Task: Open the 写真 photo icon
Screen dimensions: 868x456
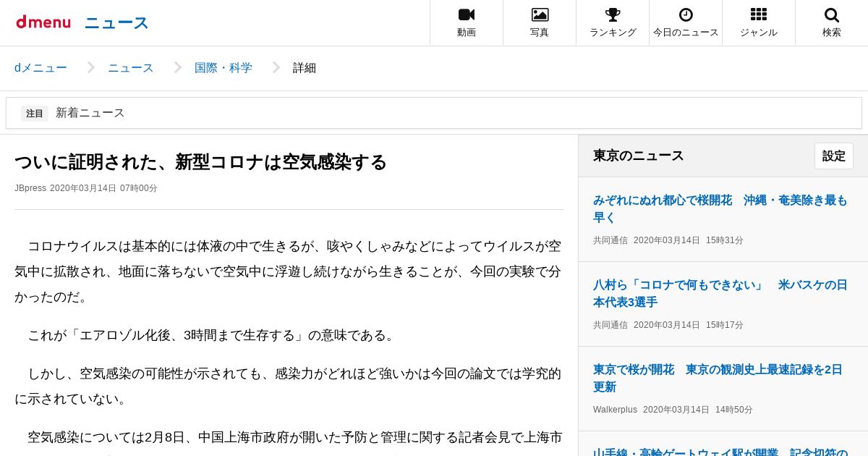Action: (x=540, y=14)
